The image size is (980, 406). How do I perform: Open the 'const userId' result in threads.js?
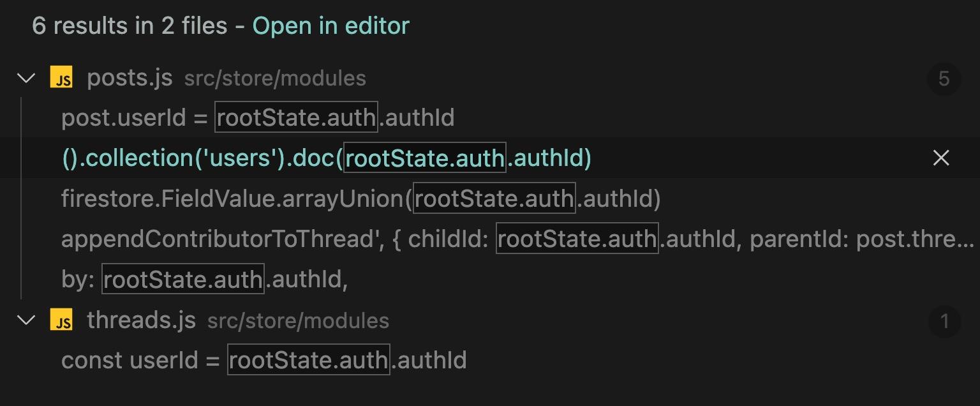point(264,361)
